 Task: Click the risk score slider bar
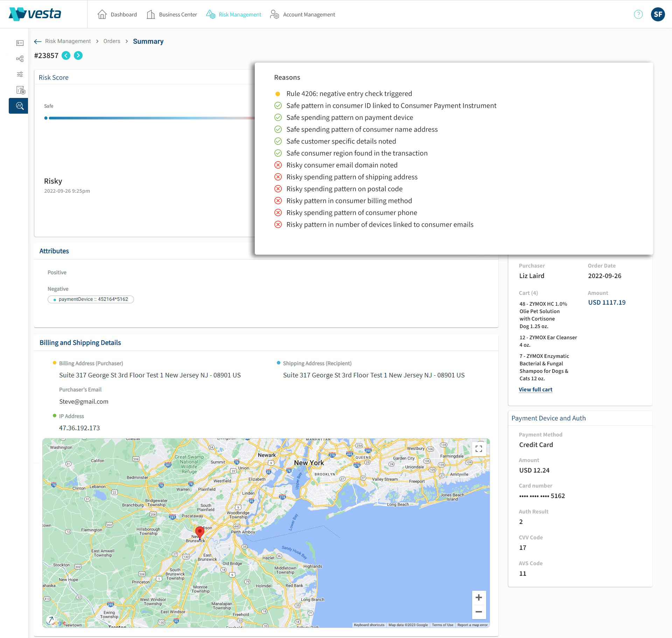coord(150,118)
